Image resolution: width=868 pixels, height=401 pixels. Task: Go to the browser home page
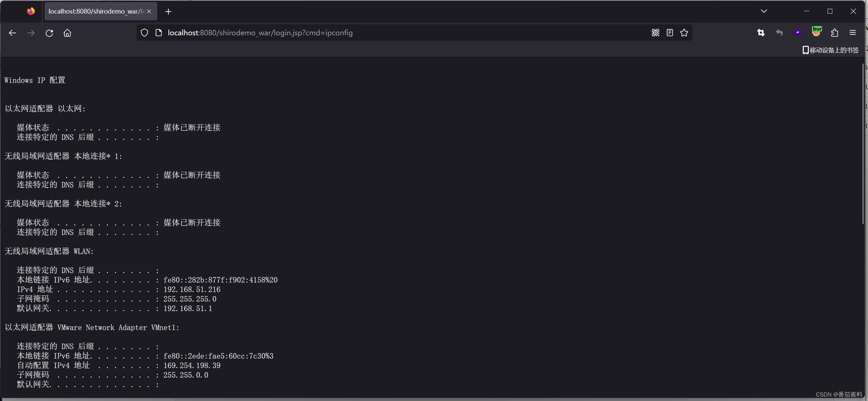point(67,33)
